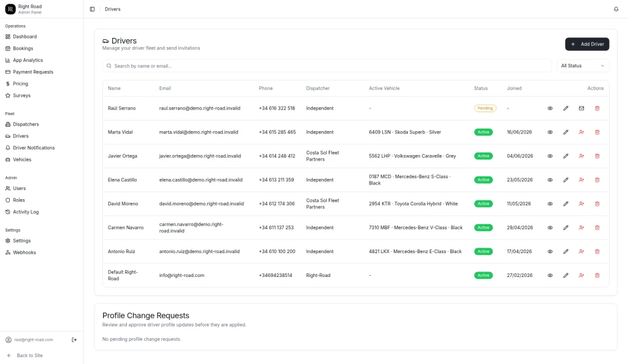This screenshot has width=628, height=364.
Task: Click the Add Driver button
Action: (587, 44)
